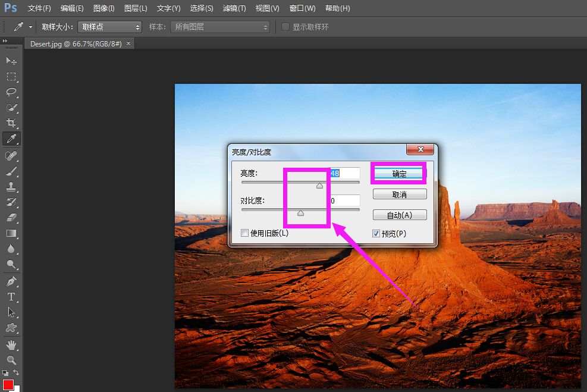Switch to the Desert.jpg document tab

pos(76,44)
